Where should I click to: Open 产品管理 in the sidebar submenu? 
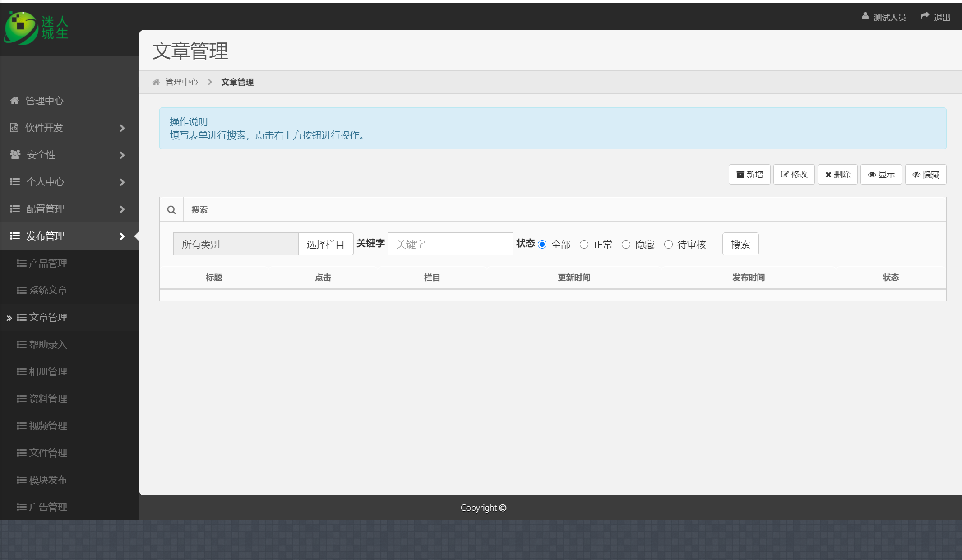click(48, 263)
